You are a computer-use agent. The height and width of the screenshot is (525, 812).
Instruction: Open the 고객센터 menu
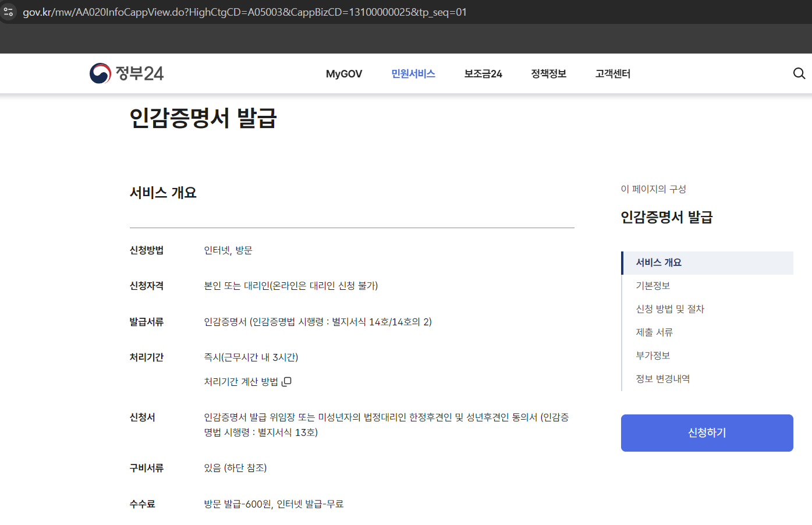coord(612,73)
